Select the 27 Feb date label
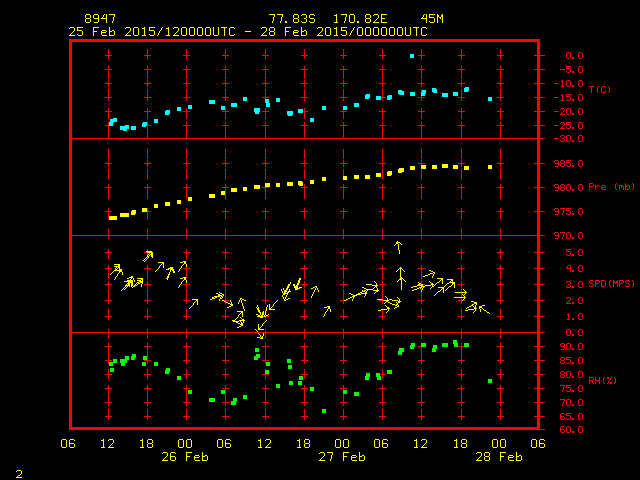 (x=341, y=456)
